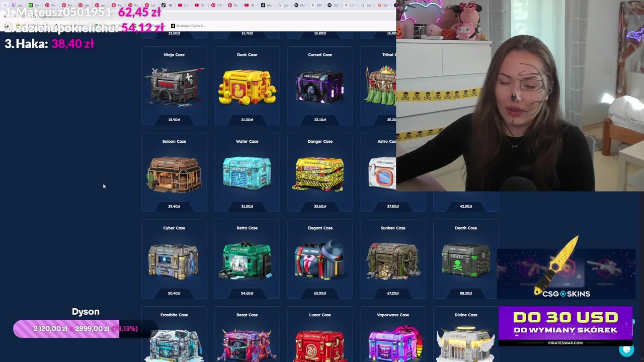This screenshot has height=362, width=644.
Task: Click the 50.40zł price under Cyber Case
Action: (x=174, y=293)
